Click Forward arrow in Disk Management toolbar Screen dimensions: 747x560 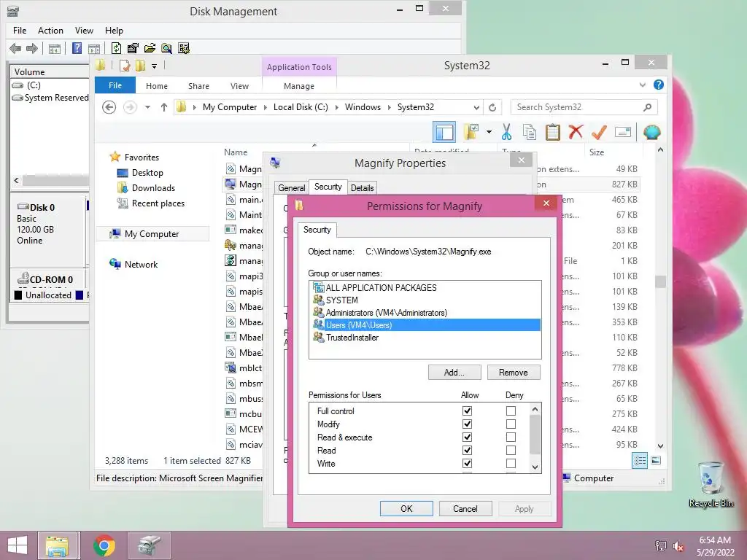click(x=32, y=48)
